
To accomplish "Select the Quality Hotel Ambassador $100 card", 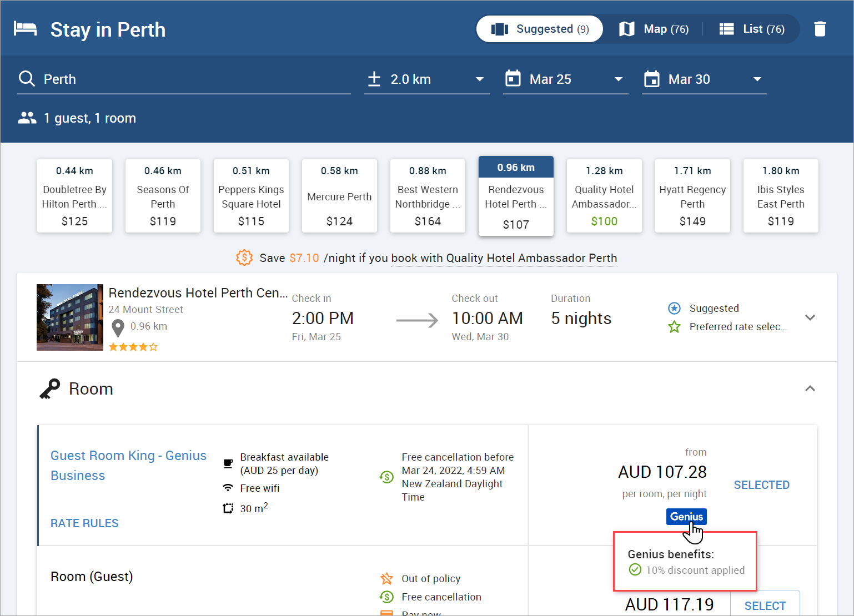I will (x=604, y=196).
